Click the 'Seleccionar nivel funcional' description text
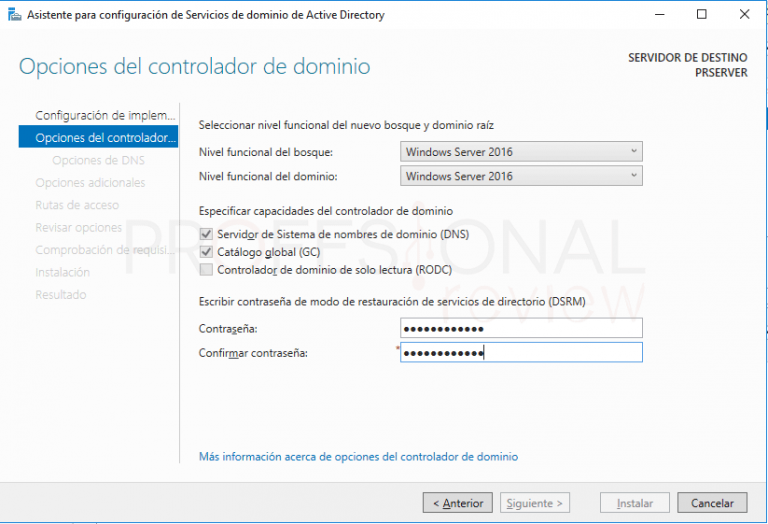The width and height of the screenshot is (768, 524). click(x=346, y=125)
